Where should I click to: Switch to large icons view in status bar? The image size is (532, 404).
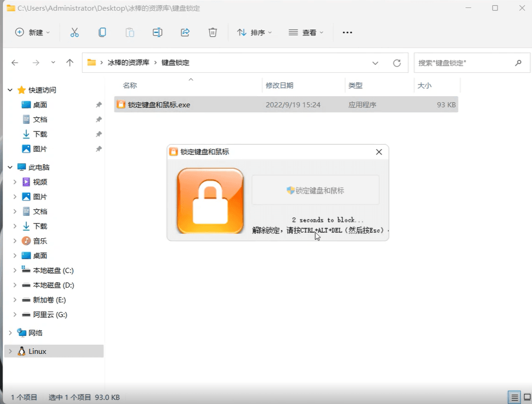pos(527,397)
